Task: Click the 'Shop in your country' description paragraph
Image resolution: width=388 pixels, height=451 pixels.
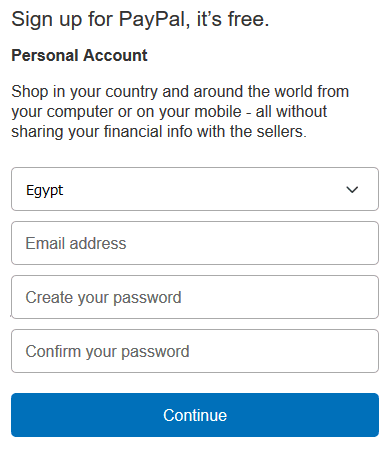Action: click(x=180, y=111)
